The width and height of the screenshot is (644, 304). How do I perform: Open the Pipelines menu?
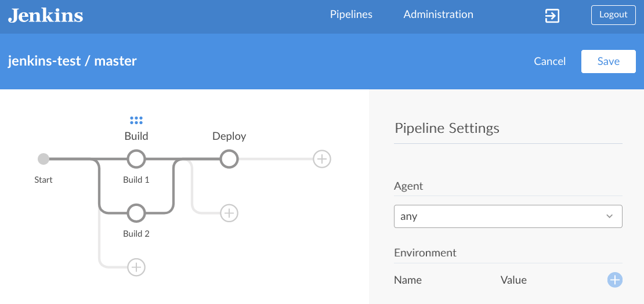[x=351, y=15]
